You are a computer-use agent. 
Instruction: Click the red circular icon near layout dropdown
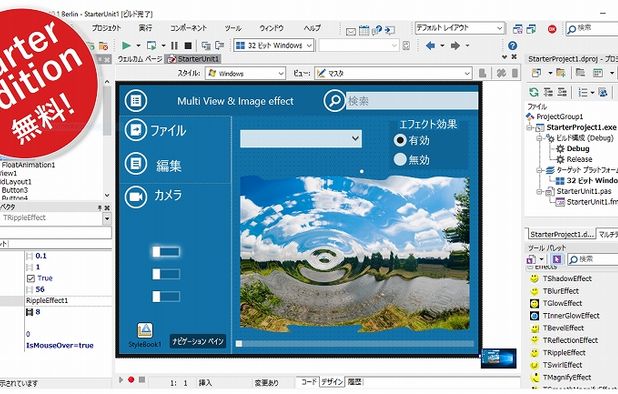click(552, 29)
